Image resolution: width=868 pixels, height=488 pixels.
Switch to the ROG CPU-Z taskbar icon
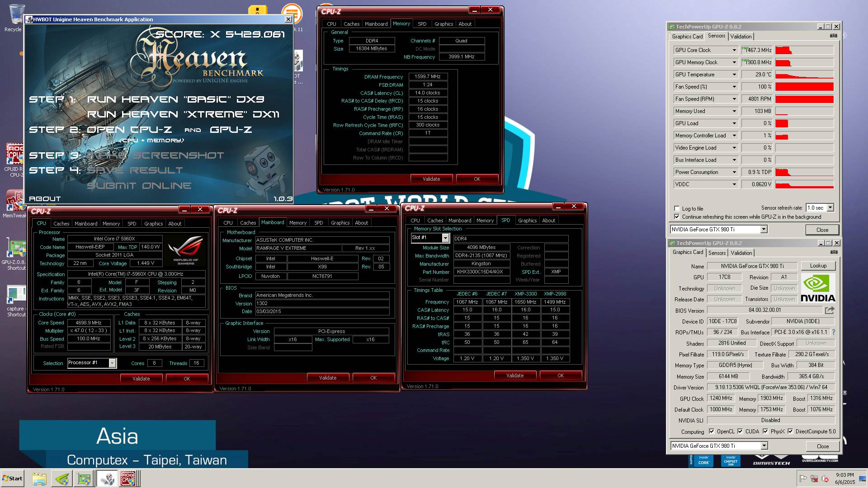[x=128, y=479]
